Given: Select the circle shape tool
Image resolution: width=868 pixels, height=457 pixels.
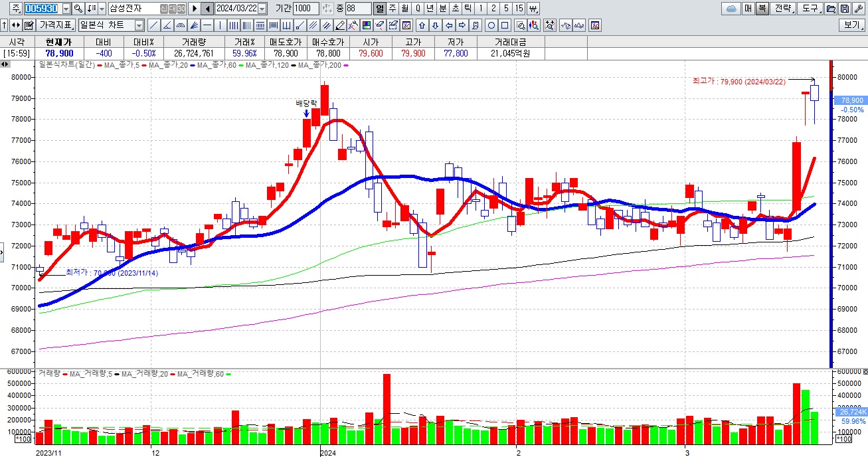Looking at the screenshot, I should coord(491,25).
